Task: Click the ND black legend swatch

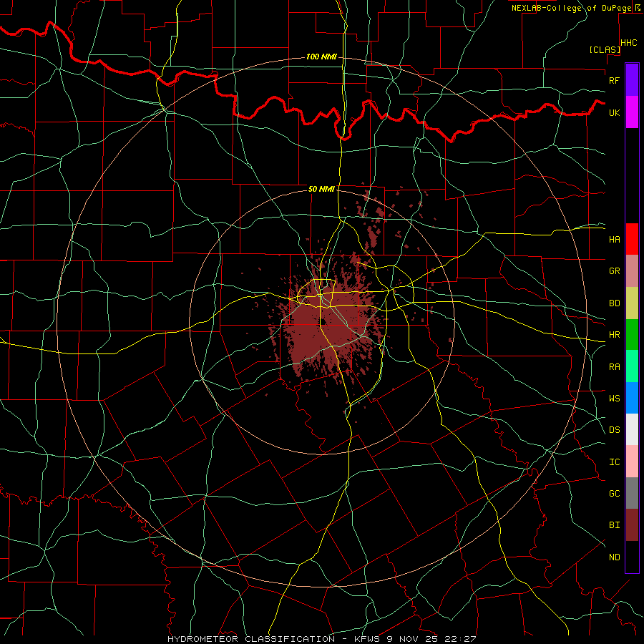Action: [x=632, y=557]
